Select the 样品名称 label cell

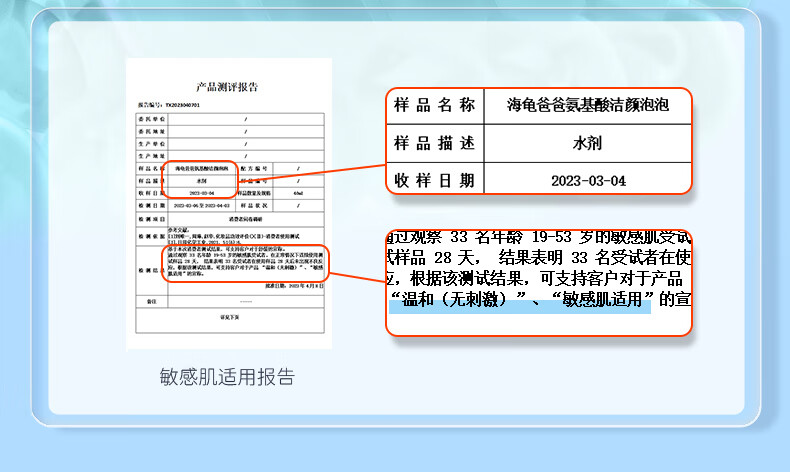[x=434, y=105]
